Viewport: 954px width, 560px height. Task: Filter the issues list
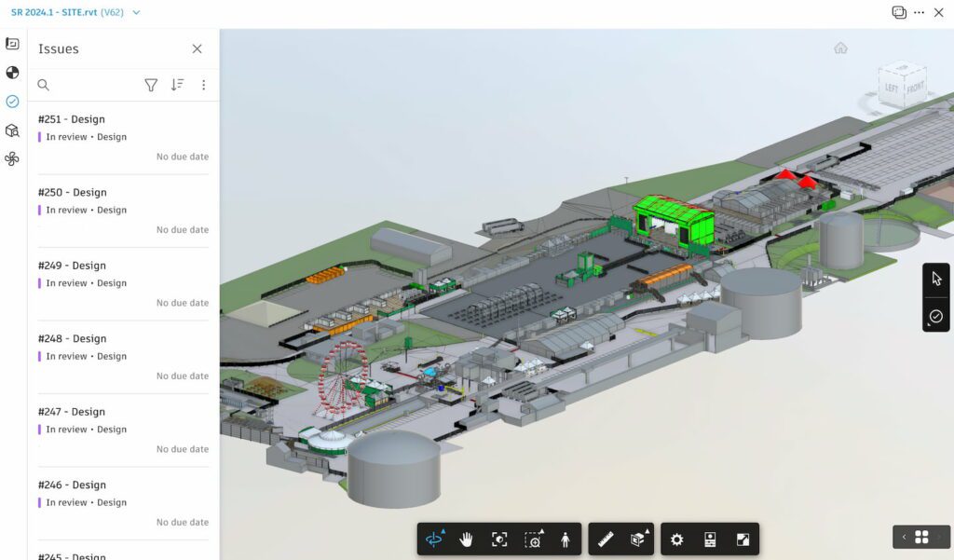pyautogui.click(x=151, y=85)
